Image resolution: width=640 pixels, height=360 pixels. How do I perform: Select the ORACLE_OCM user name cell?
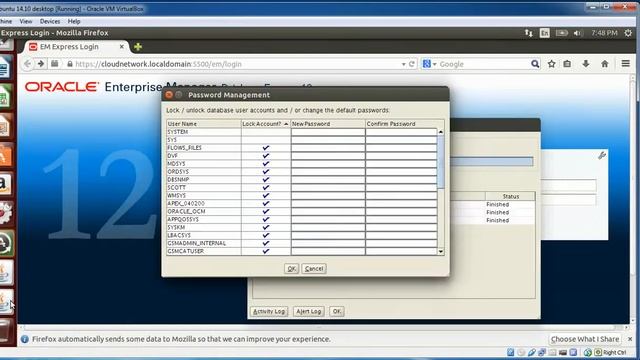[204, 211]
